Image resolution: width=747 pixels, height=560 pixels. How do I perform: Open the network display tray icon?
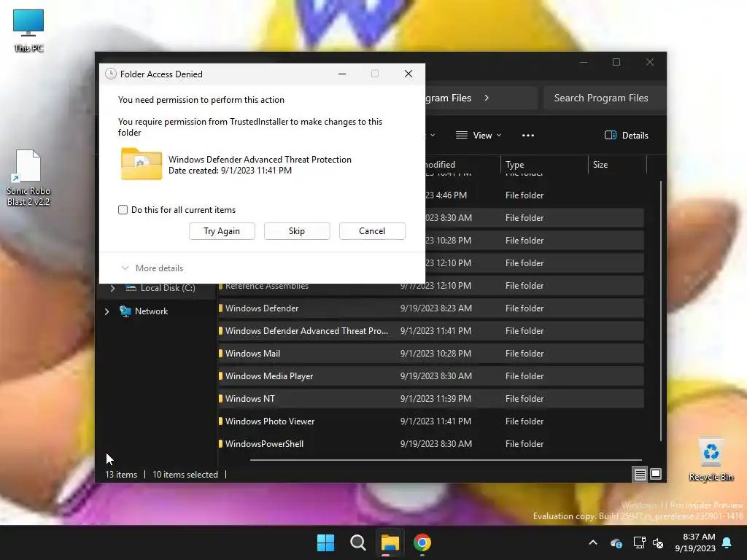pos(639,542)
